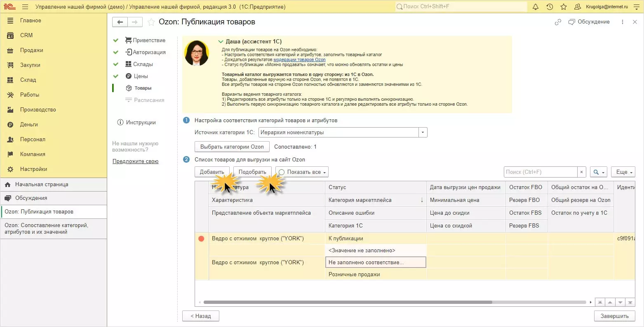Open the service menu icon beside the username
Screen dimensions: 644x327
click(636, 7)
